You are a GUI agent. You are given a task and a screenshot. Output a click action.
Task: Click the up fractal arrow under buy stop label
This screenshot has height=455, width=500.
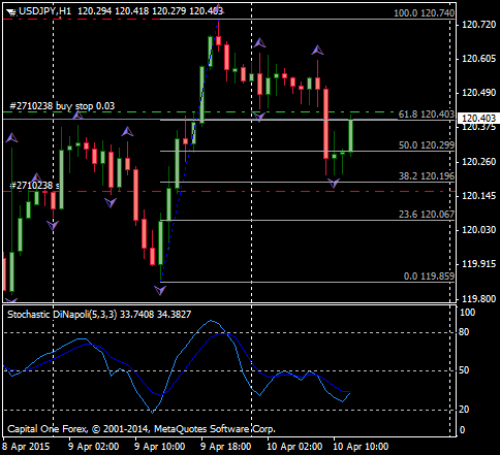click(x=78, y=115)
